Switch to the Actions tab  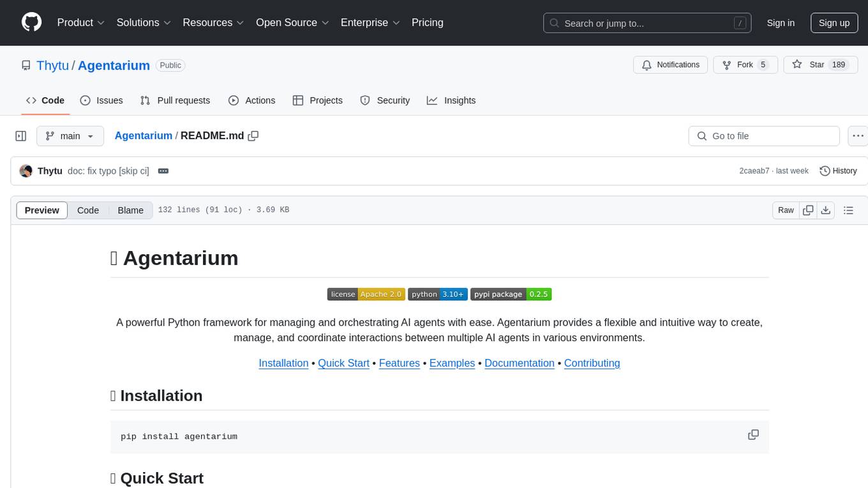point(251,100)
